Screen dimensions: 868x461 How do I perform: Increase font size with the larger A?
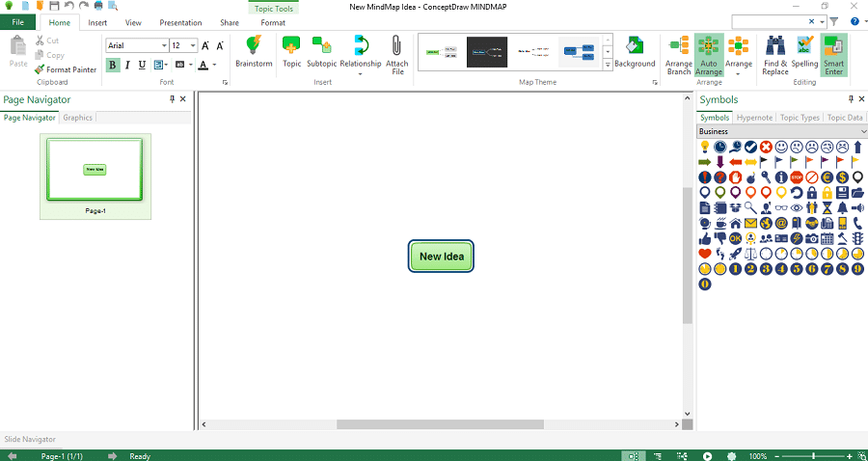204,46
